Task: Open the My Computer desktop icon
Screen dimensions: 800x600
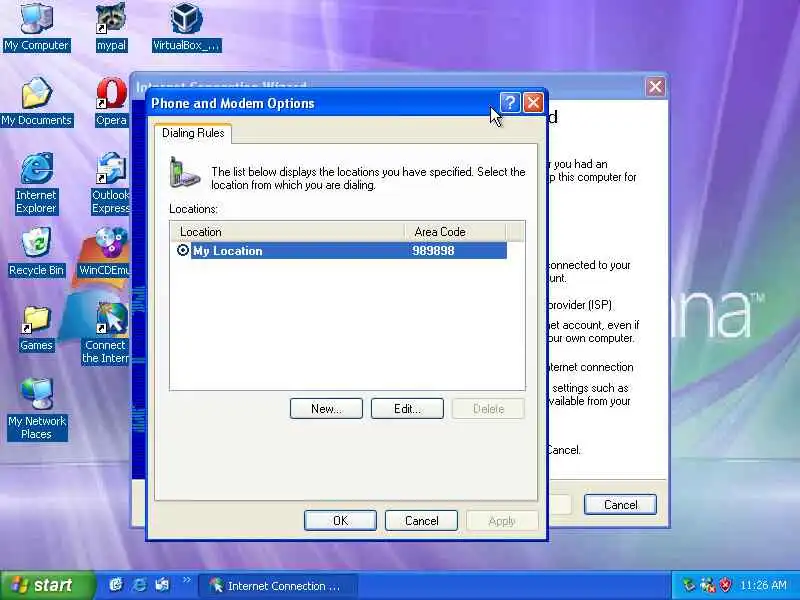Action: click(x=36, y=26)
